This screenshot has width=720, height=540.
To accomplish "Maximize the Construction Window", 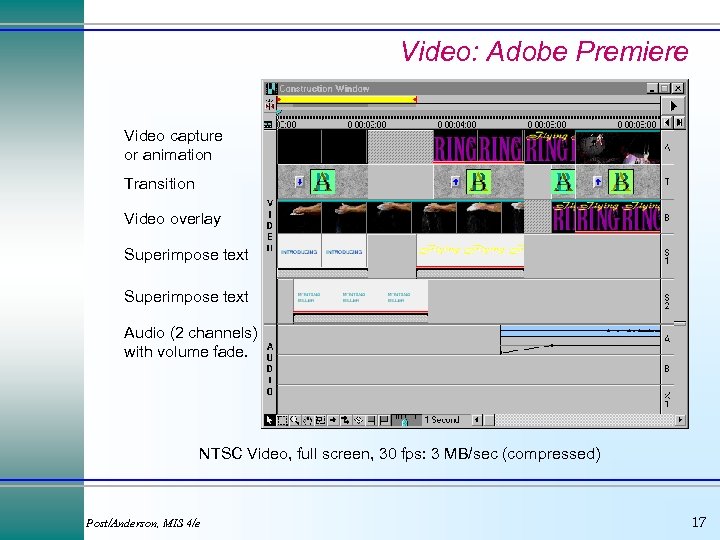I will (x=664, y=88).
